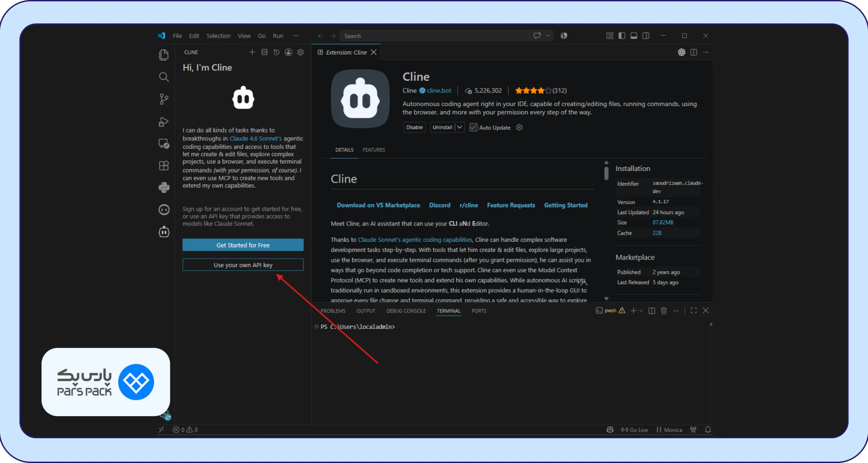Screen dimensions: 868x463
Task: Open the Remote Explorer view
Action: coord(164,144)
